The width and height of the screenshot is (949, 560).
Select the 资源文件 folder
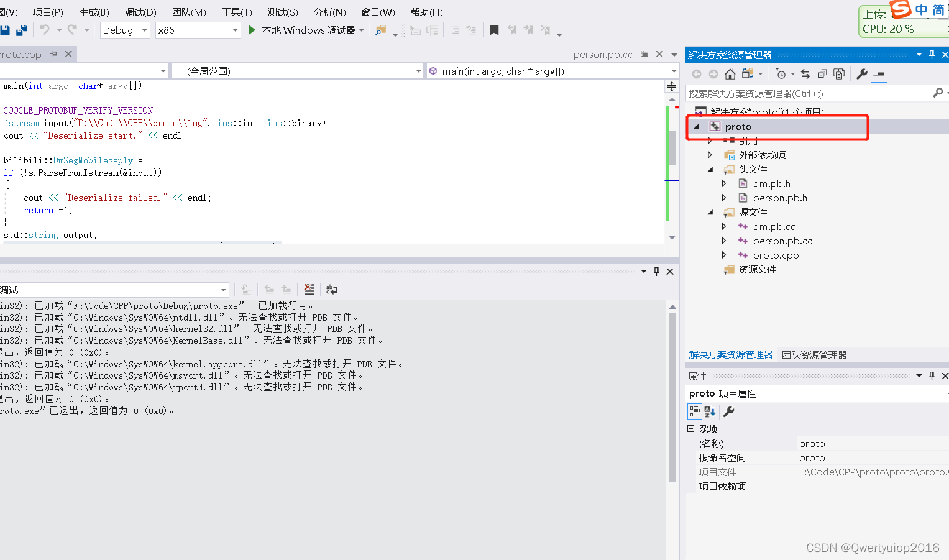tap(757, 270)
